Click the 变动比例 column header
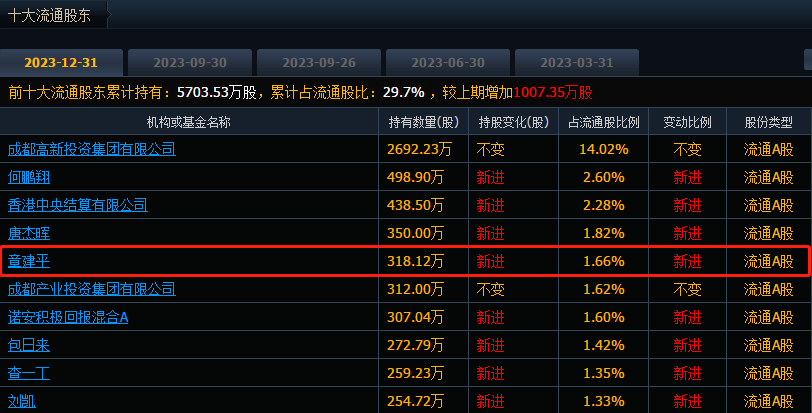The width and height of the screenshot is (812, 413). (687, 122)
